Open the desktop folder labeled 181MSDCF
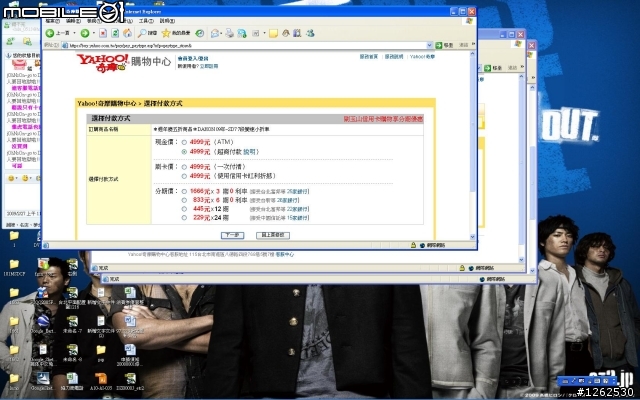 [14, 264]
